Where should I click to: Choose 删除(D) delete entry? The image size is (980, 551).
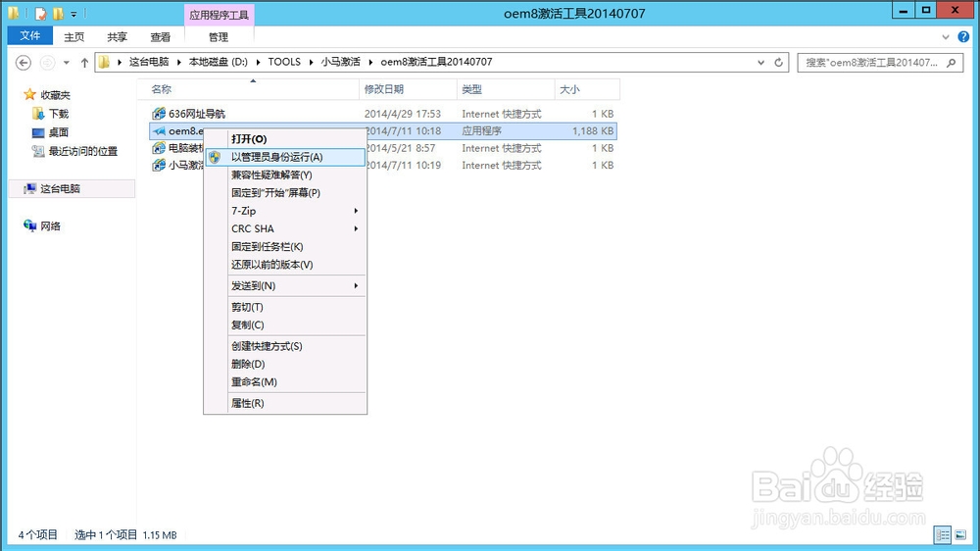point(285,364)
